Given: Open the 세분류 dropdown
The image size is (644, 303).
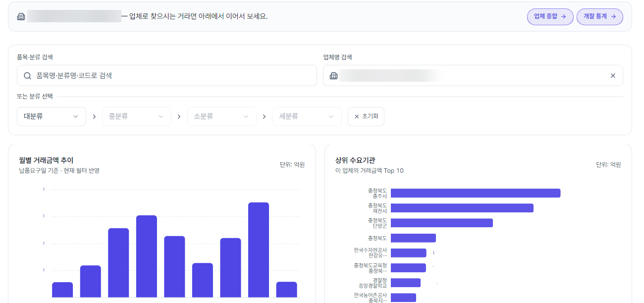Looking at the screenshot, I should pyautogui.click(x=307, y=117).
